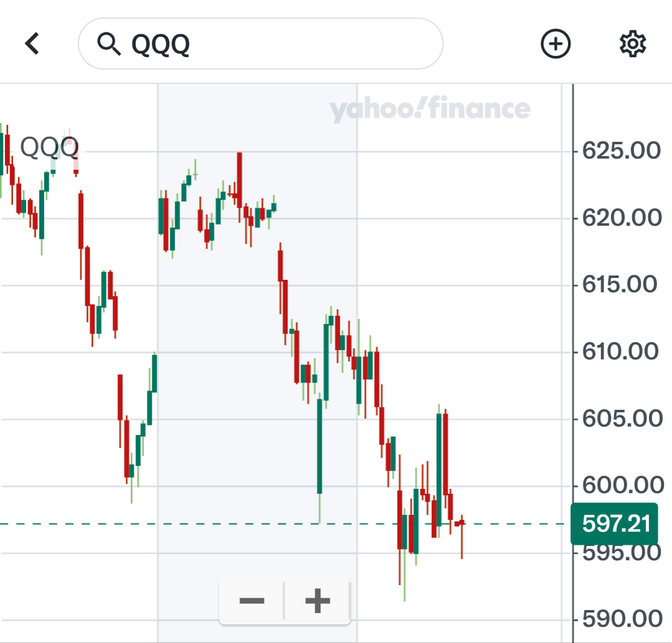Image resolution: width=672 pixels, height=643 pixels.
Task: Pick the 600.00 price axis label
Action: (620, 486)
